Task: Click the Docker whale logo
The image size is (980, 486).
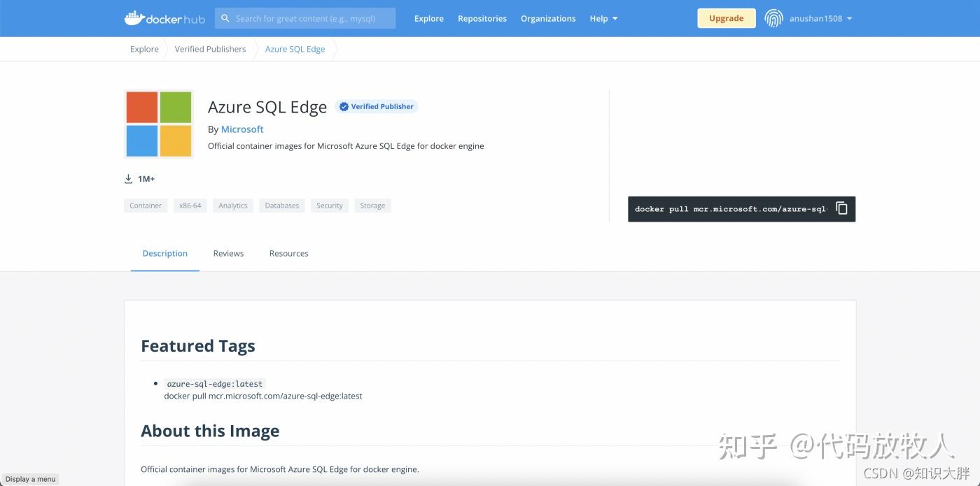Action: (135, 17)
